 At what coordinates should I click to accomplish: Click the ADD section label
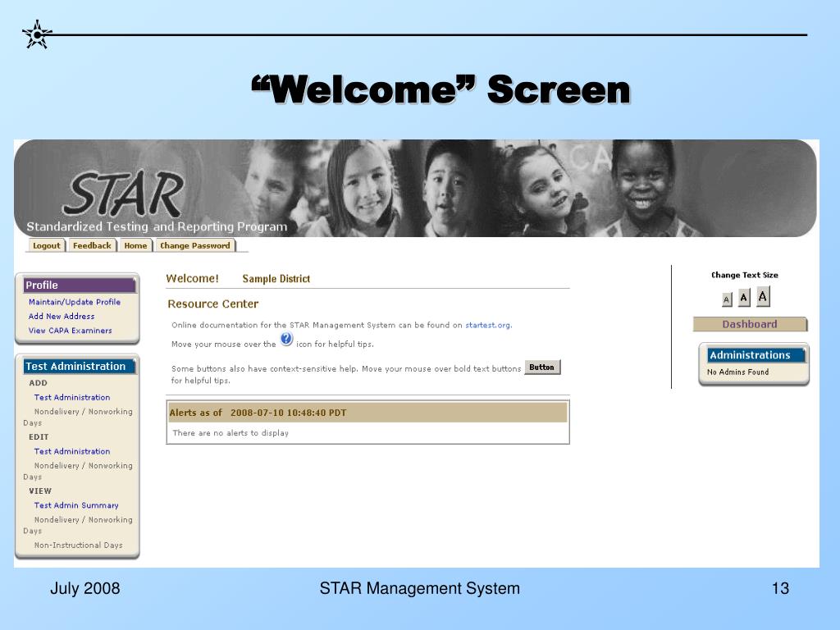pyautogui.click(x=38, y=383)
